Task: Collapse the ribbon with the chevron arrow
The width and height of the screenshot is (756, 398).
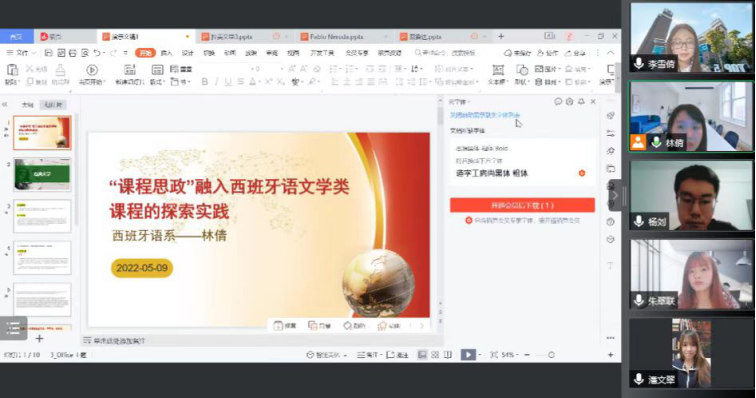Action: point(610,53)
